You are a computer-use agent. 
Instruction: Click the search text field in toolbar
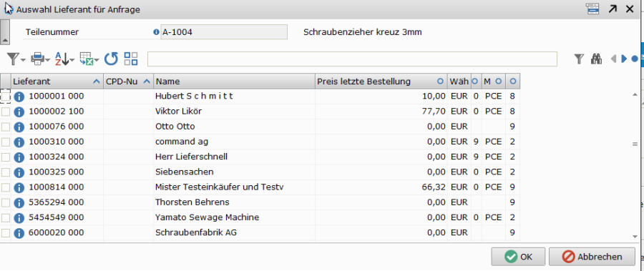pos(352,59)
